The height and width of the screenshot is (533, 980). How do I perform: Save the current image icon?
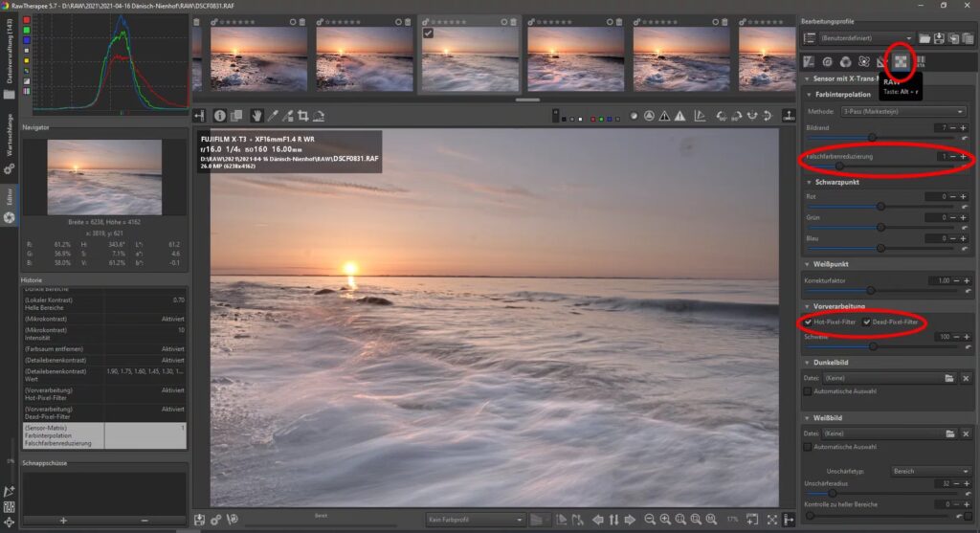click(199, 520)
